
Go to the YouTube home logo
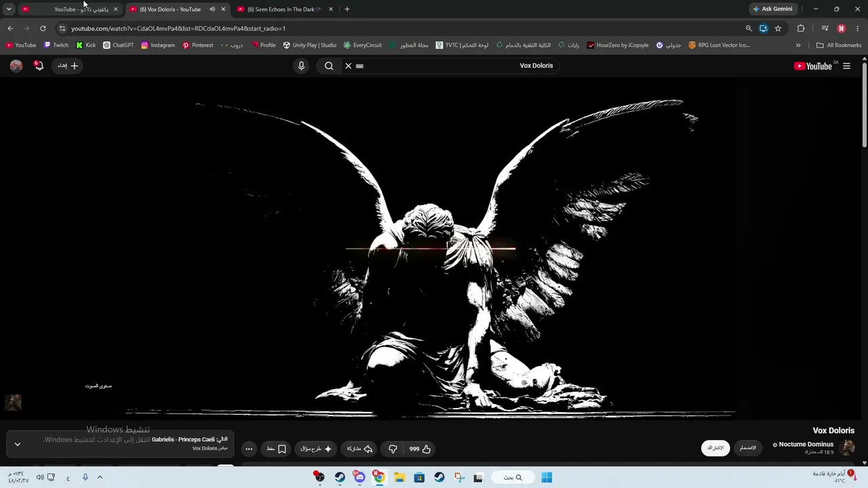pyautogui.click(x=812, y=66)
